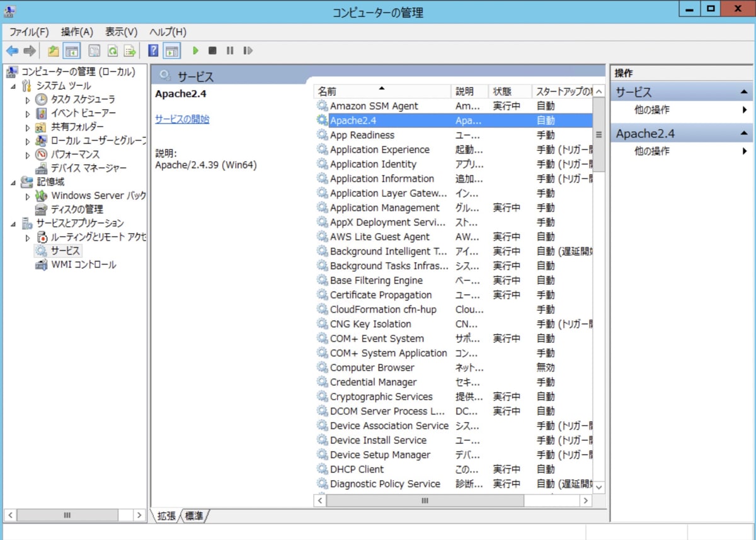756x540 pixels.
Task: Expand the 共有フォルダー node arrow
Action: point(27,127)
